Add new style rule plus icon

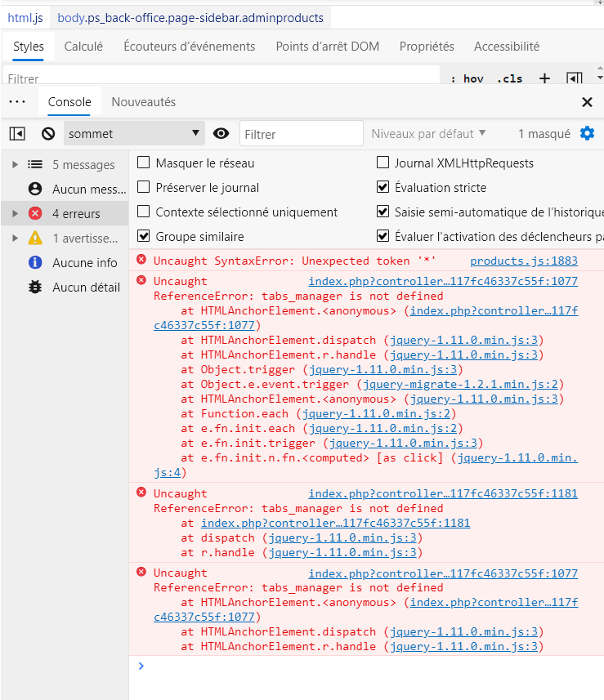tap(544, 78)
